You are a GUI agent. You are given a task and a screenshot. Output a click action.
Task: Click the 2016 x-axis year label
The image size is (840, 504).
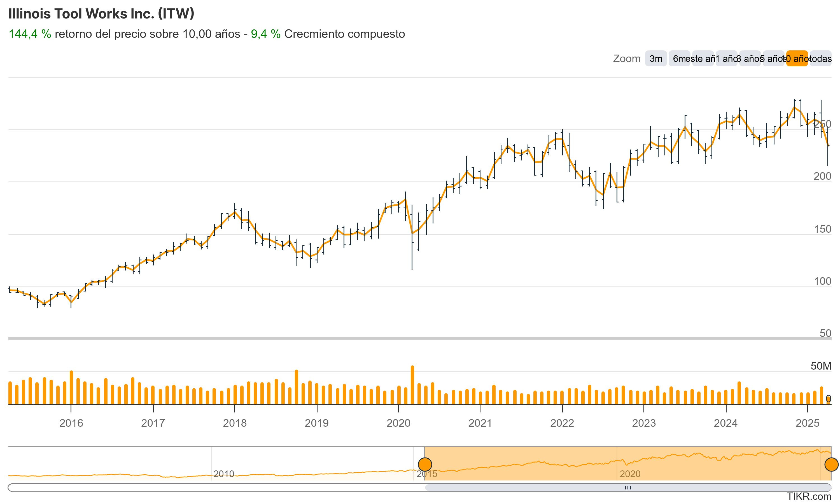pos(71,423)
